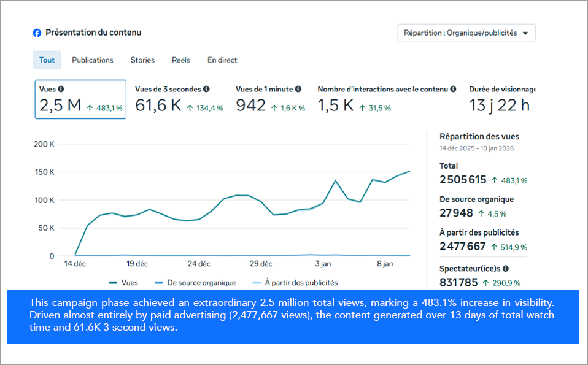Toggle the Vues legend series
588x365 pixels.
click(x=123, y=283)
